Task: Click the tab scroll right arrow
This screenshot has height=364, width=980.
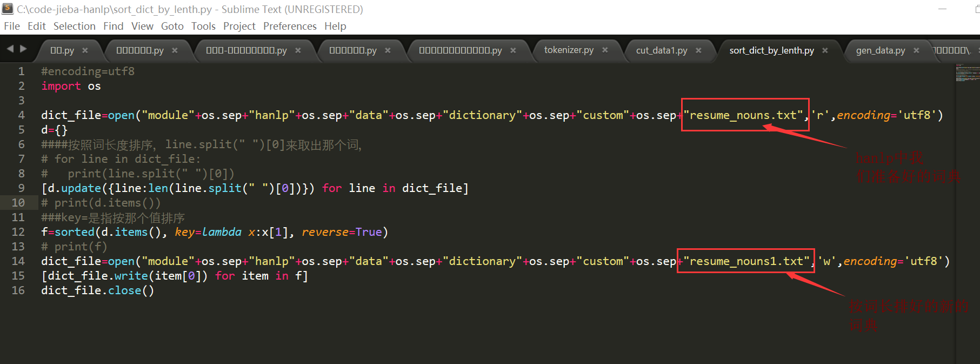Action: [x=23, y=49]
